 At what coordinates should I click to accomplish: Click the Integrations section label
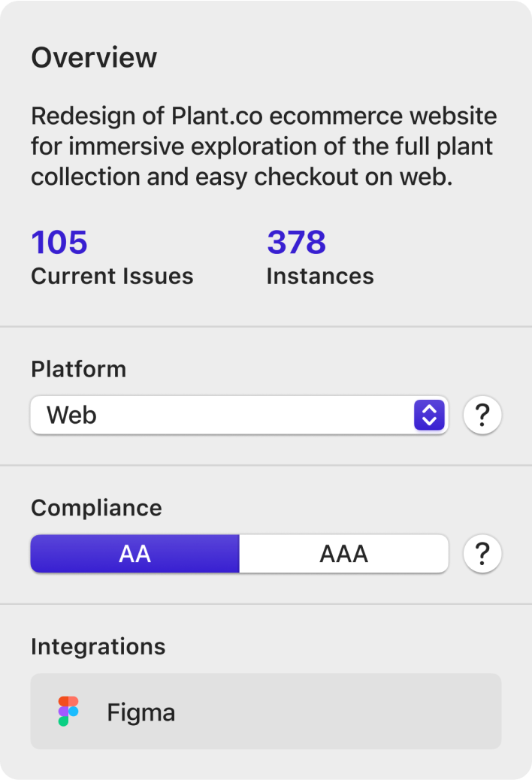tap(98, 647)
